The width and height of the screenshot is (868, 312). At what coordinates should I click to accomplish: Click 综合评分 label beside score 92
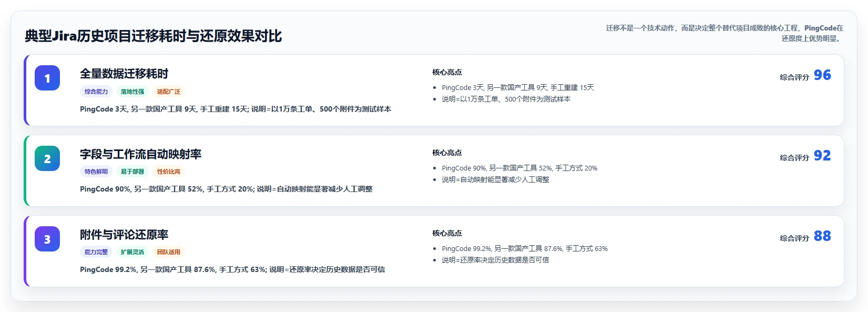click(x=794, y=158)
